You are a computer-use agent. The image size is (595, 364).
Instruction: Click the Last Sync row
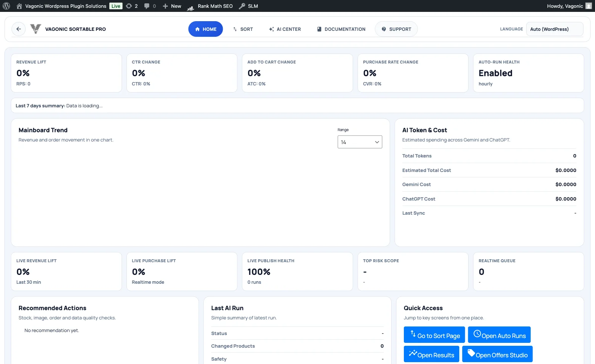tap(489, 213)
